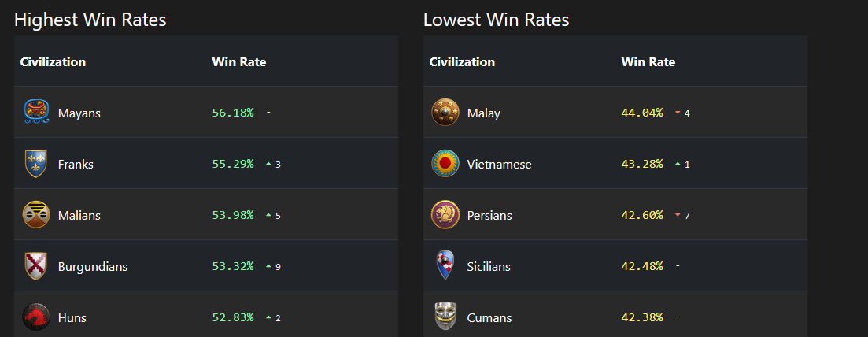Select the Huns red horse icon
This screenshot has height=337, width=868.
coord(36,317)
